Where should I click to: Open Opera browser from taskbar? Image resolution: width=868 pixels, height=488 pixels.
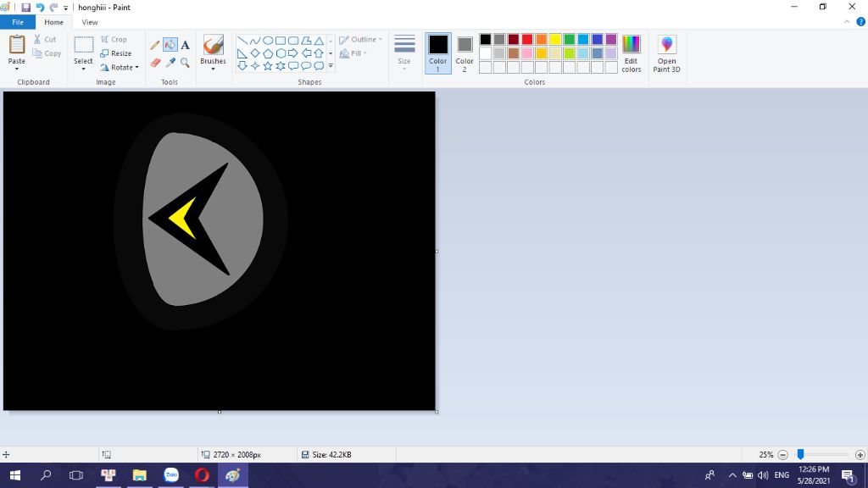202,475
